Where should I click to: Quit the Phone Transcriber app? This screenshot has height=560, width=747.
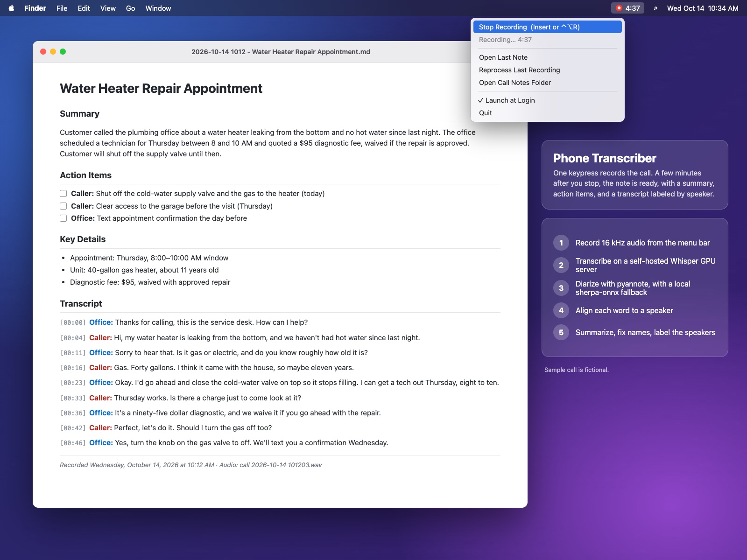click(548, 113)
